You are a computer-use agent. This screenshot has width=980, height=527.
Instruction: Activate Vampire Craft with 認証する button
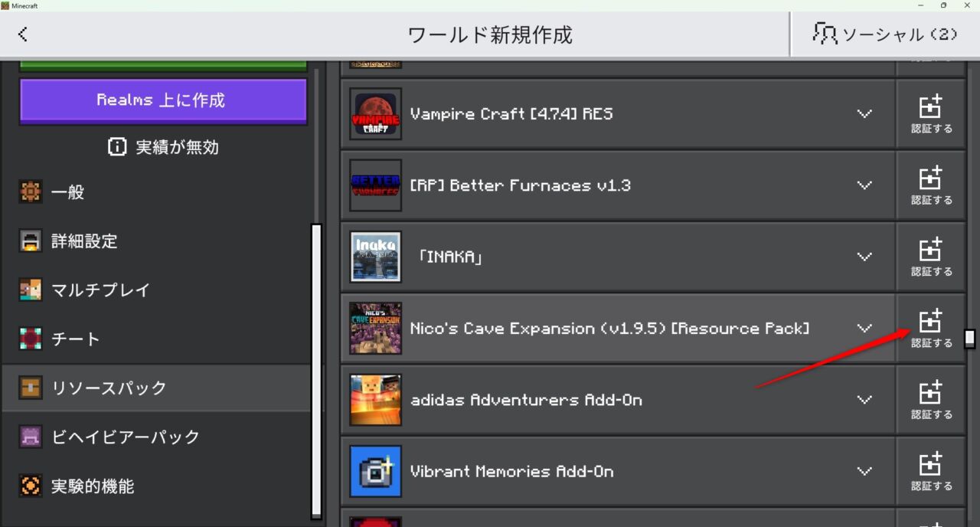coord(931,114)
